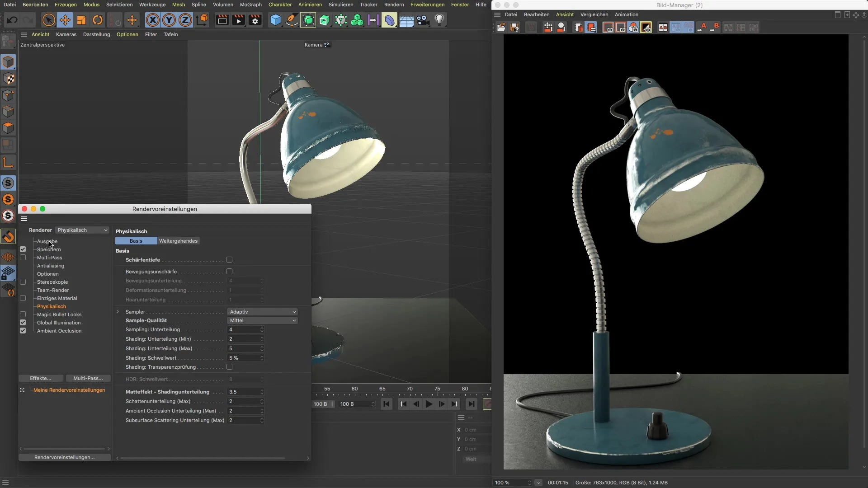This screenshot has width=868, height=488.
Task: Click Matteffekt Shadingunterteilung stepper
Action: point(262,392)
